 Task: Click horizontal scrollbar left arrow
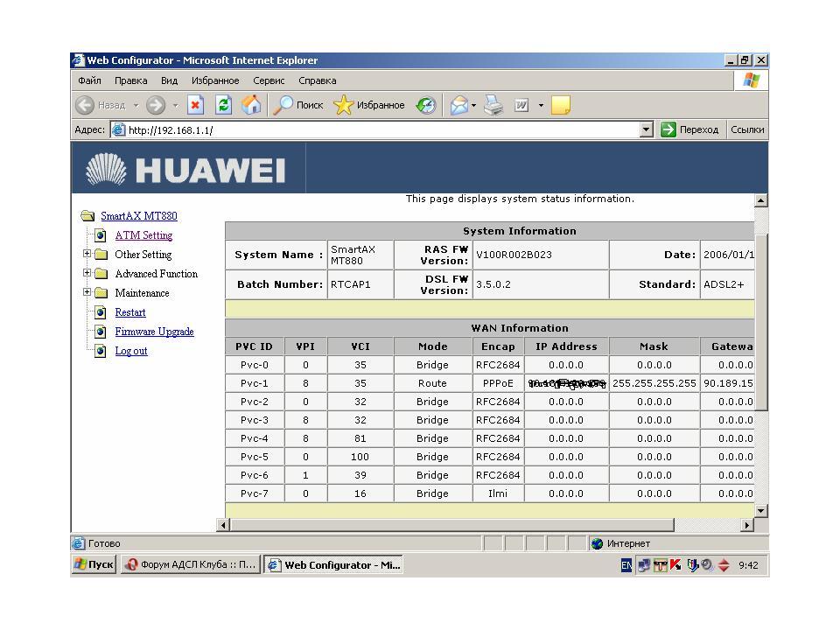(223, 526)
